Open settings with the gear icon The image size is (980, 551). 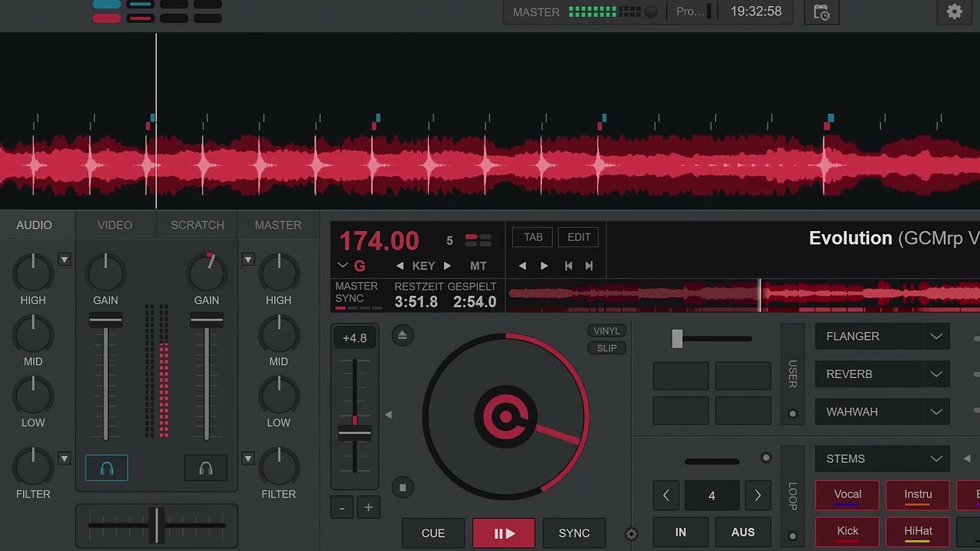point(954,12)
